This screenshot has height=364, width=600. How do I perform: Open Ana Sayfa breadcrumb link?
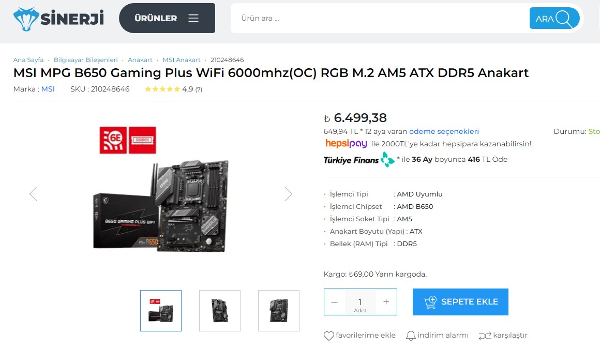pyautogui.click(x=28, y=60)
